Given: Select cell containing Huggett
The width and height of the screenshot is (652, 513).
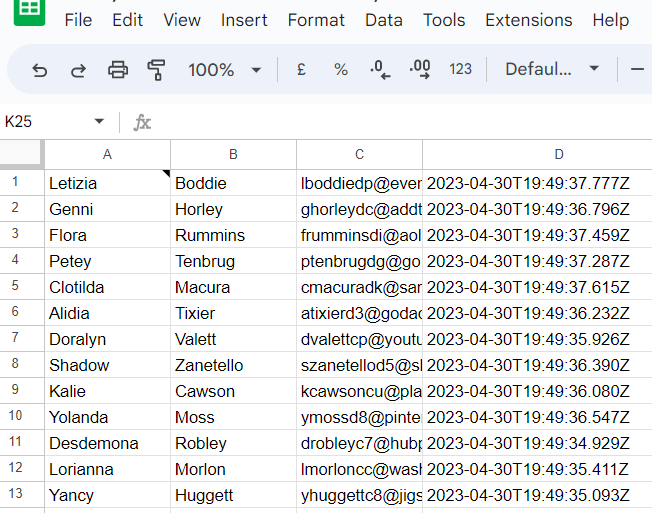Looking at the screenshot, I should pyautogui.click(x=233, y=495).
